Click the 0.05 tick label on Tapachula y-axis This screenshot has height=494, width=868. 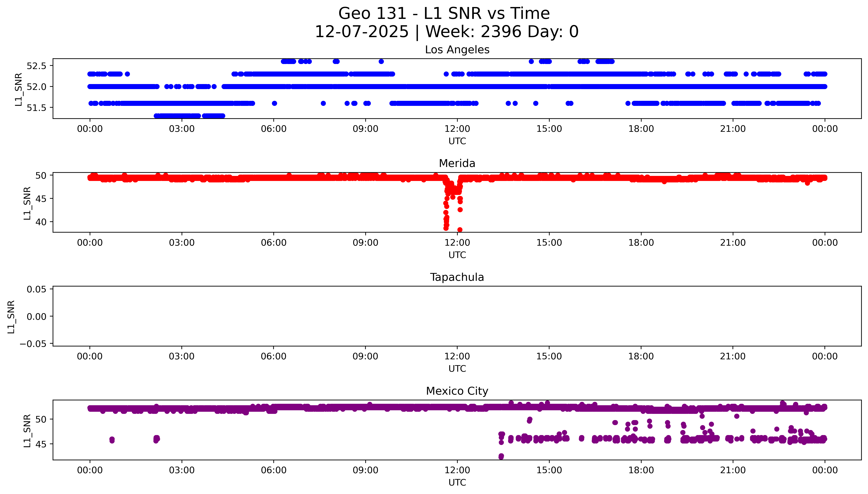[36, 289]
